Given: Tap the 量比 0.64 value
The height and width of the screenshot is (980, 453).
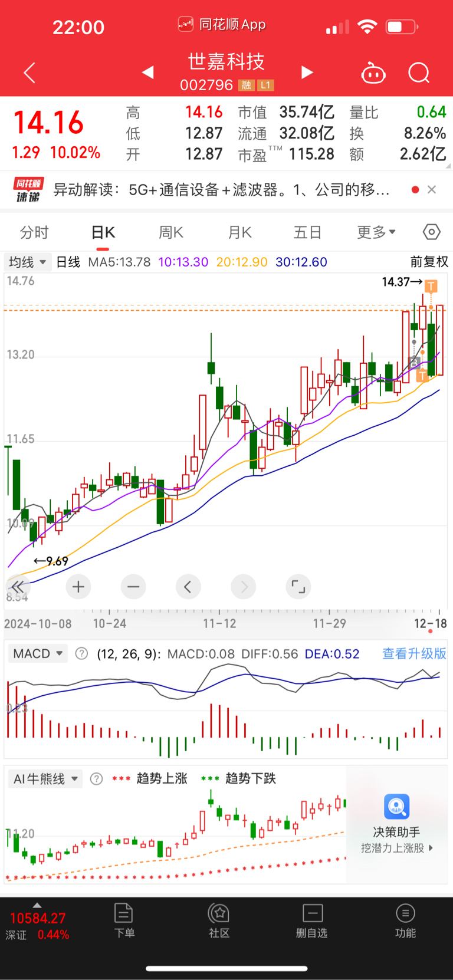Looking at the screenshot, I should click(x=431, y=112).
